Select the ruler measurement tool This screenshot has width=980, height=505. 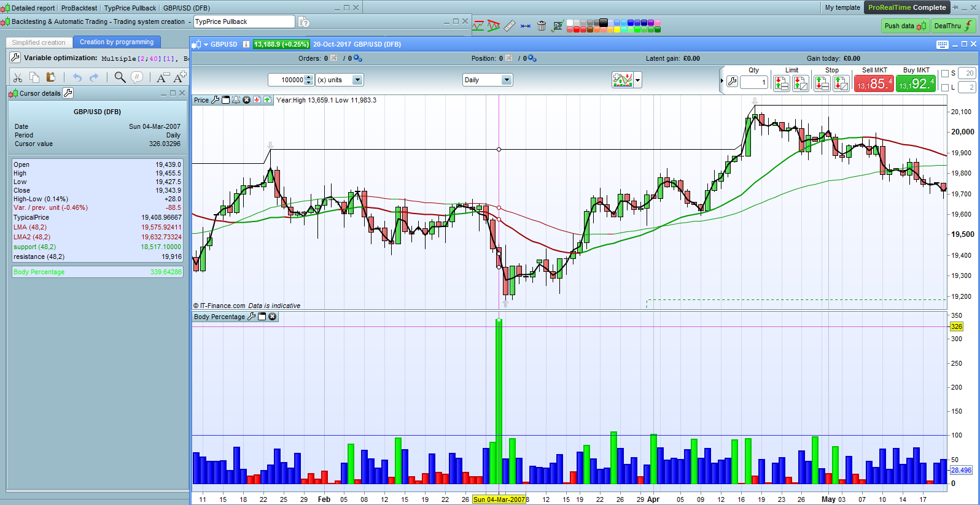point(510,26)
